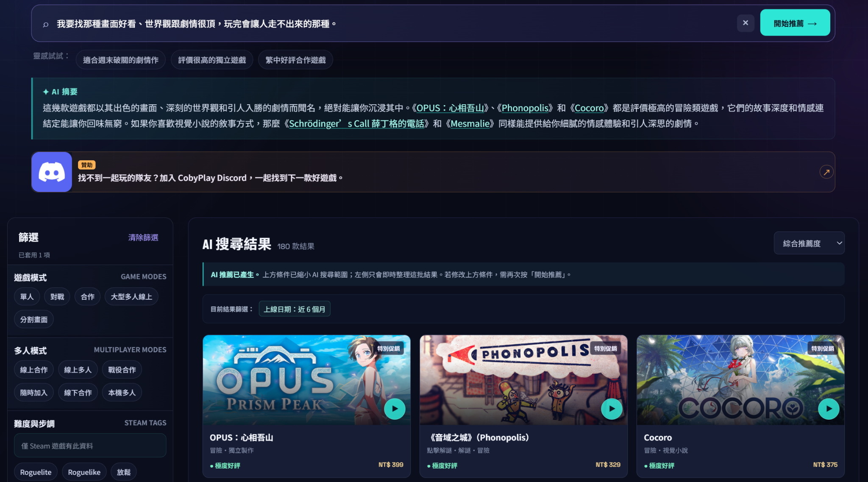
Task: Click 清除篩選 to clear filters
Action: (143, 237)
